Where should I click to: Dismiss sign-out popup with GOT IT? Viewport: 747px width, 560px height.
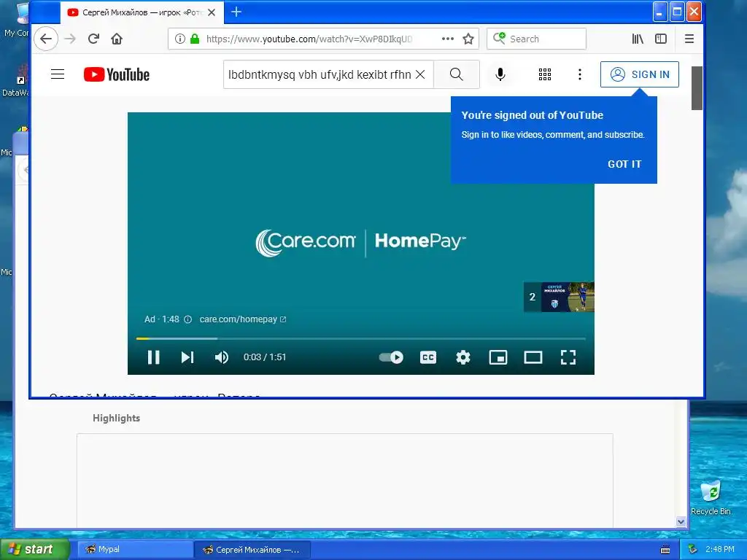(x=624, y=164)
